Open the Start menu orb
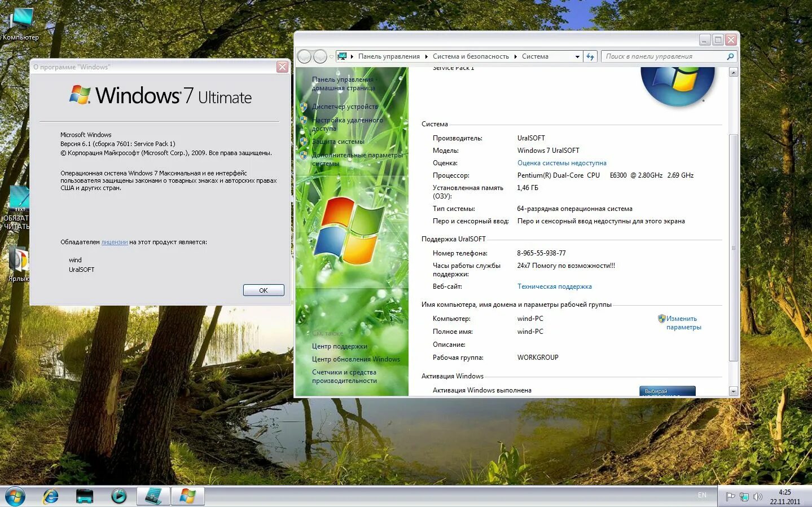The image size is (812, 507). point(15,496)
